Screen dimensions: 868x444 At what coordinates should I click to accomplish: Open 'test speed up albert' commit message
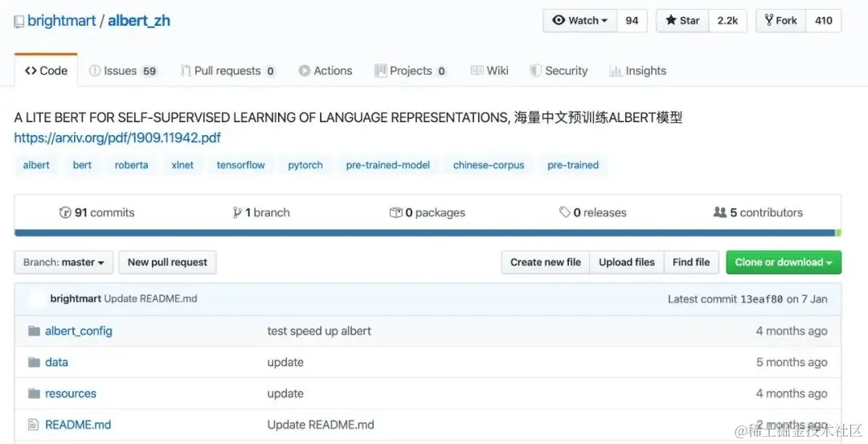click(319, 331)
